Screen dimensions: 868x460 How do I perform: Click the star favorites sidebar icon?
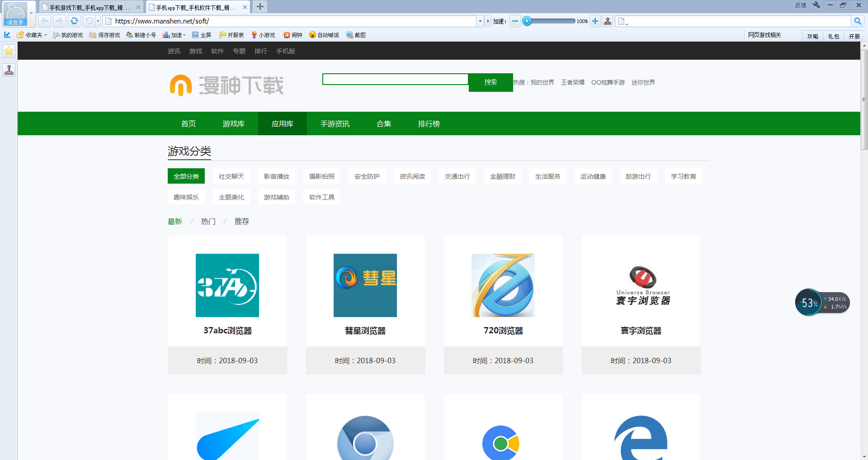[x=9, y=51]
